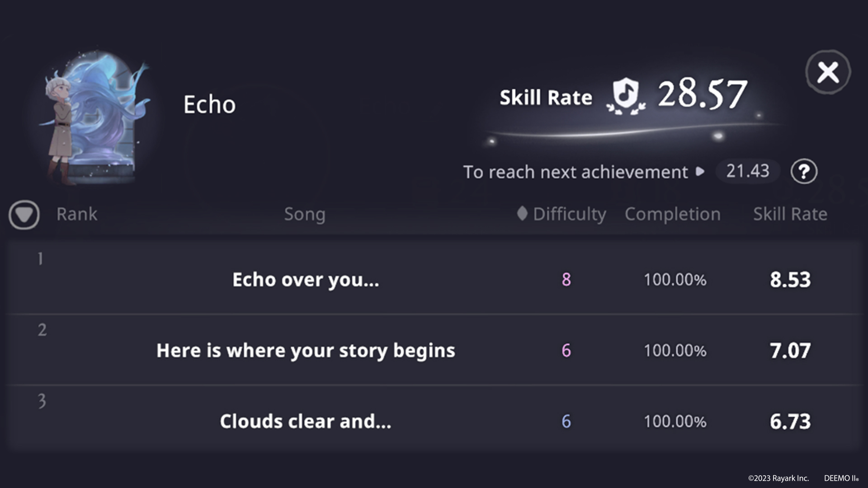This screenshot has width=868, height=488.
Task: Click the Rank column header
Action: point(76,214)
